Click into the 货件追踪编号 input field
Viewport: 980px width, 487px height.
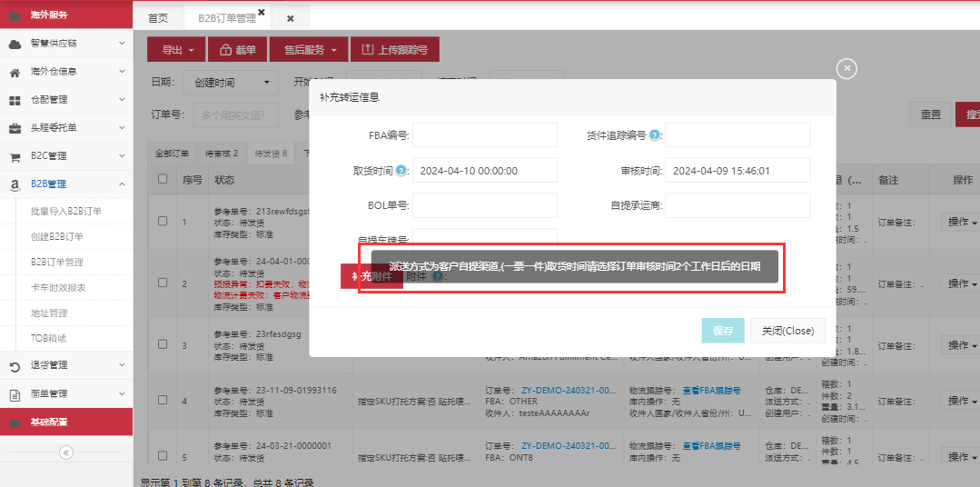pos(737,134)
